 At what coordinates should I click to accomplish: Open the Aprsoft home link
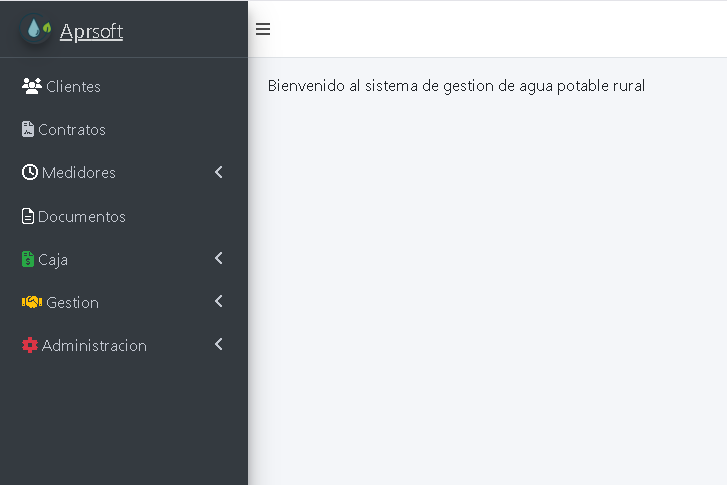point(91,32)
